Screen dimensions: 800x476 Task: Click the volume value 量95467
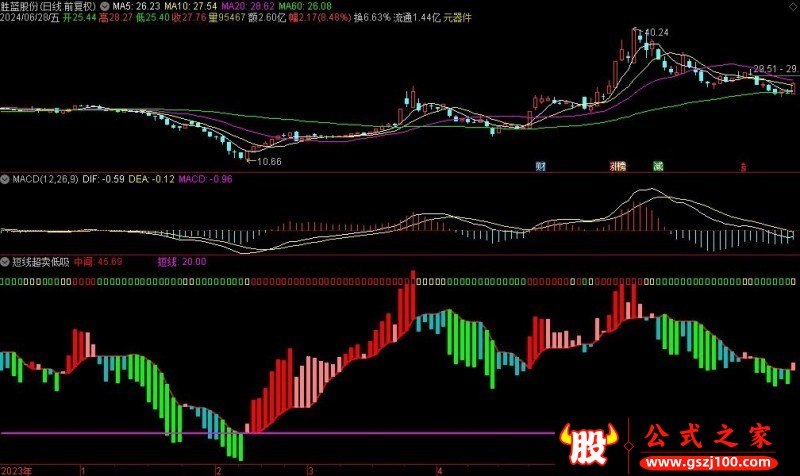(227, 17)
